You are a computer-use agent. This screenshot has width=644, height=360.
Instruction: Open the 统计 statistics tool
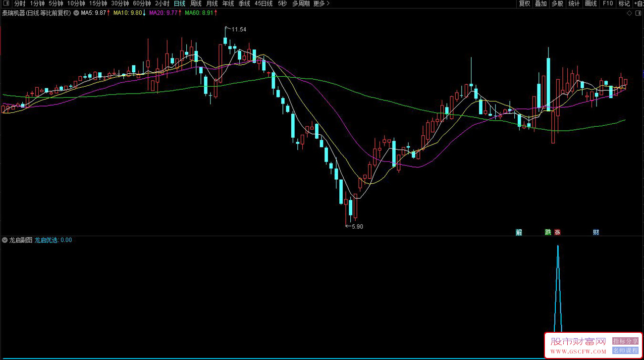[574, 3]
